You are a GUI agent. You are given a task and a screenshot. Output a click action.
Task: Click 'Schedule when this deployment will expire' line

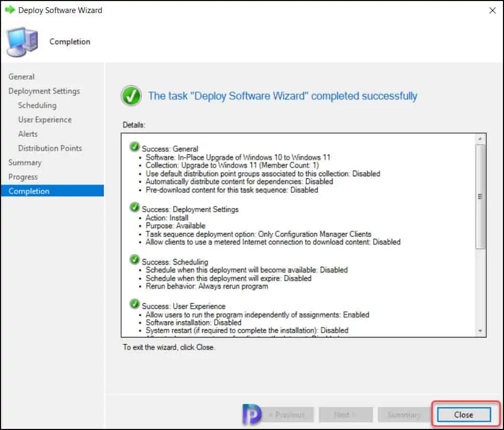pyautogui.click(x=229, y=278)
